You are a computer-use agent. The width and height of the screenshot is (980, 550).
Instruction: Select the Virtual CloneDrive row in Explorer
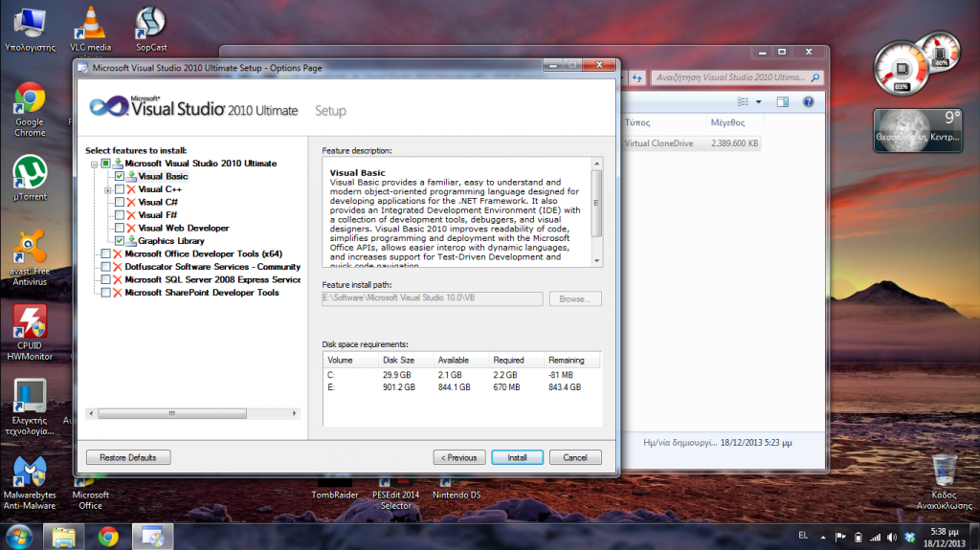coord(692,143)
